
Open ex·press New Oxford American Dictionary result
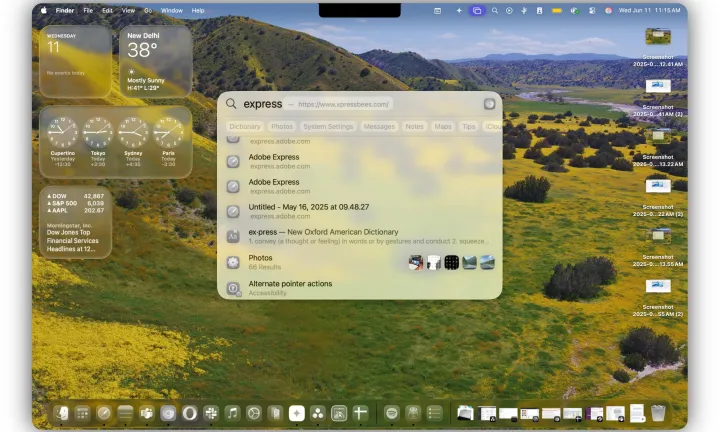[360, 236]
